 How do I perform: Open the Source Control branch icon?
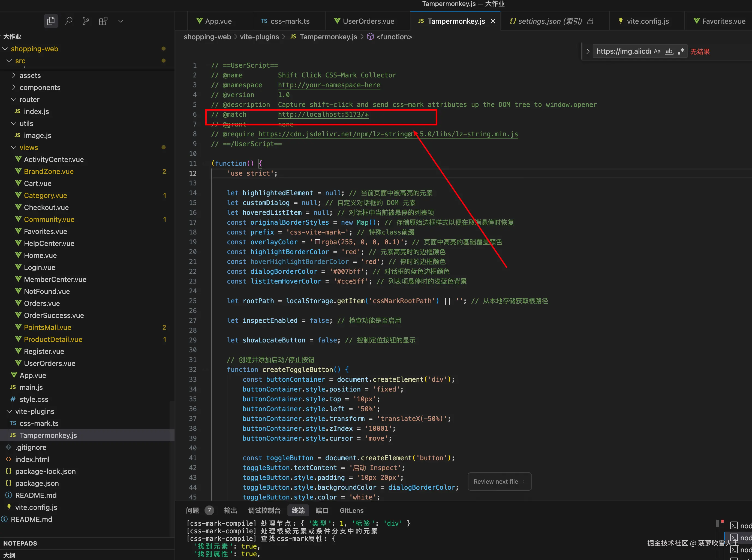(x=86, y=21)
